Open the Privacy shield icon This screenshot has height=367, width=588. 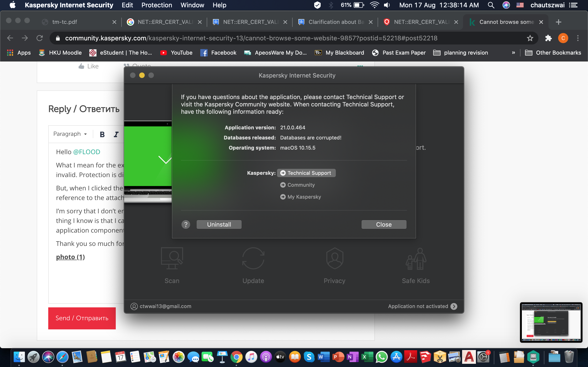pos(335,258)
